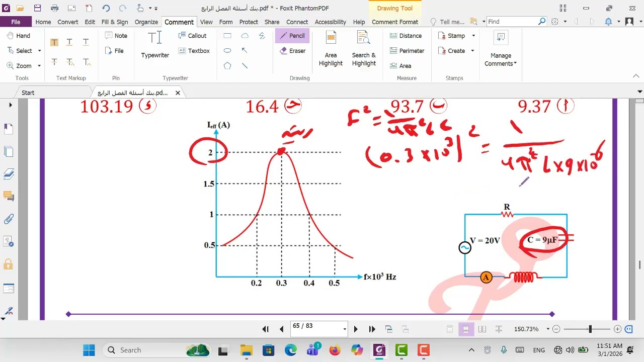The image size is (644, 362).
Task: Select the Distance measure tool
Action: pos(406,36)
